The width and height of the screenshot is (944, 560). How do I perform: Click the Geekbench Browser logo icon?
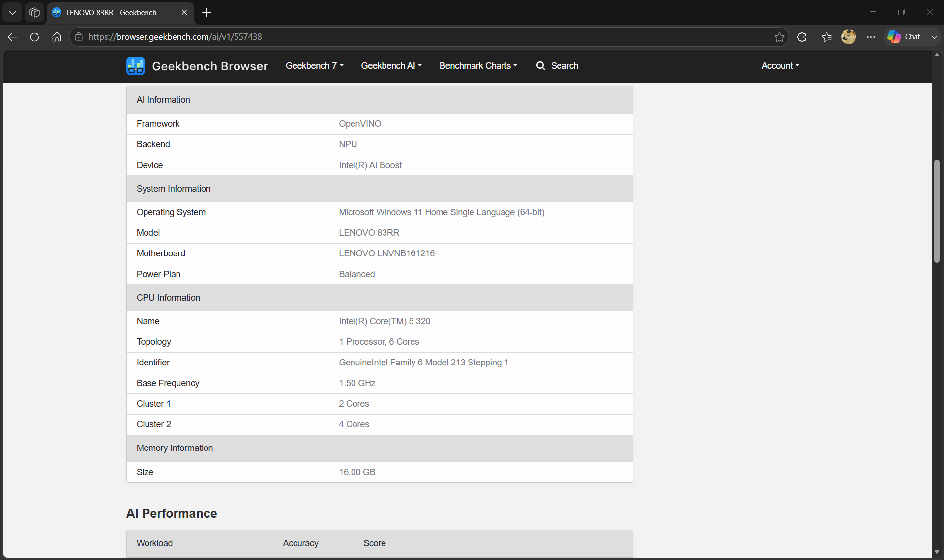pyautogui.click(x=135, y=66)
